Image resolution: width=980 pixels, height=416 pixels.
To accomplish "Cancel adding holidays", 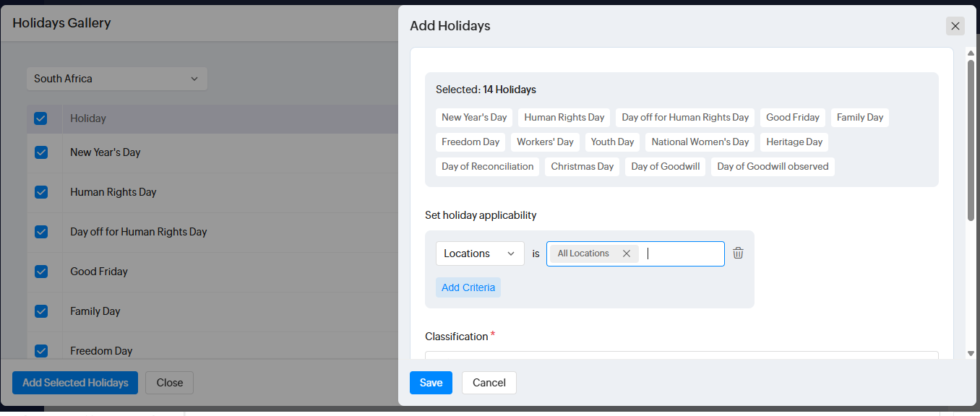I will (x=489, y=383).
